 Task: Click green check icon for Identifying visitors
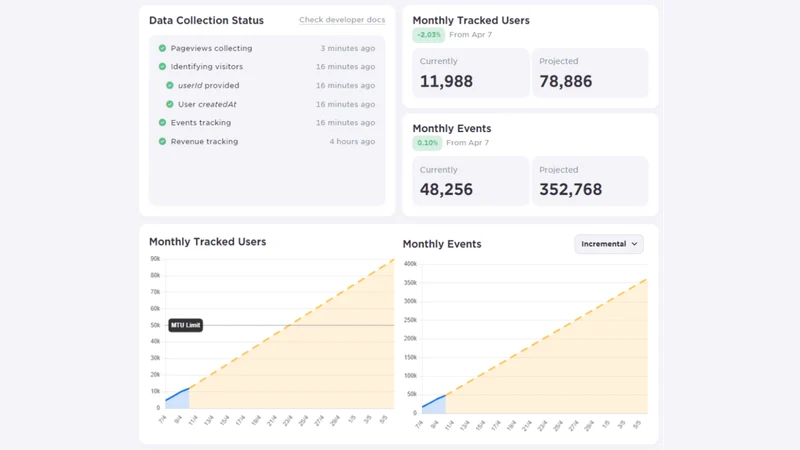tap(162, 66)
